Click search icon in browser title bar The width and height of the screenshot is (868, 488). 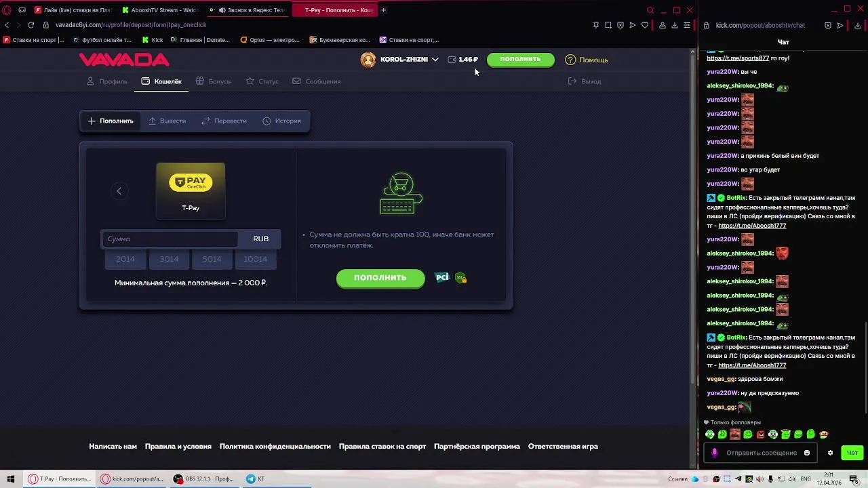(650, 10)
